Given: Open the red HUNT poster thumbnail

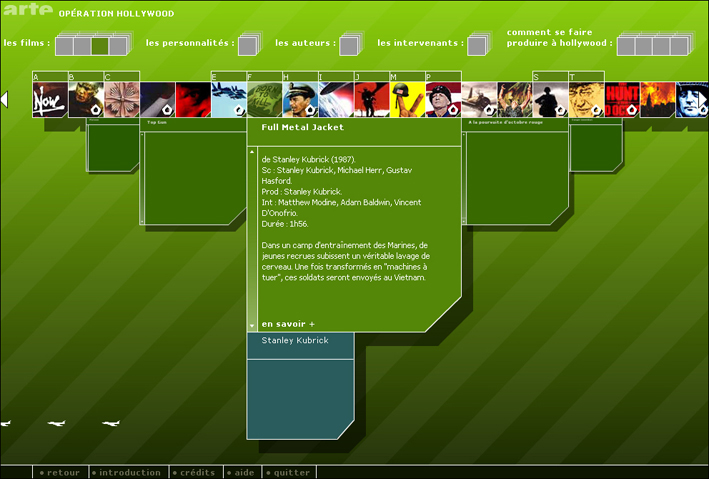Looking at the screenshot, I should (622, 100).
